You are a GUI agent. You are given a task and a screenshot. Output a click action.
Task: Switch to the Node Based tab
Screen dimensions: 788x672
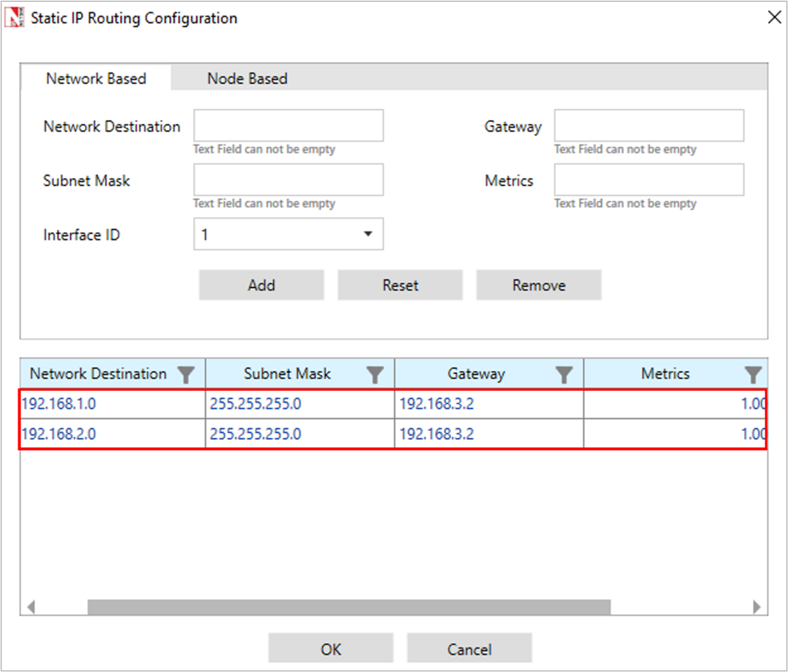click(x=247, y=79)
